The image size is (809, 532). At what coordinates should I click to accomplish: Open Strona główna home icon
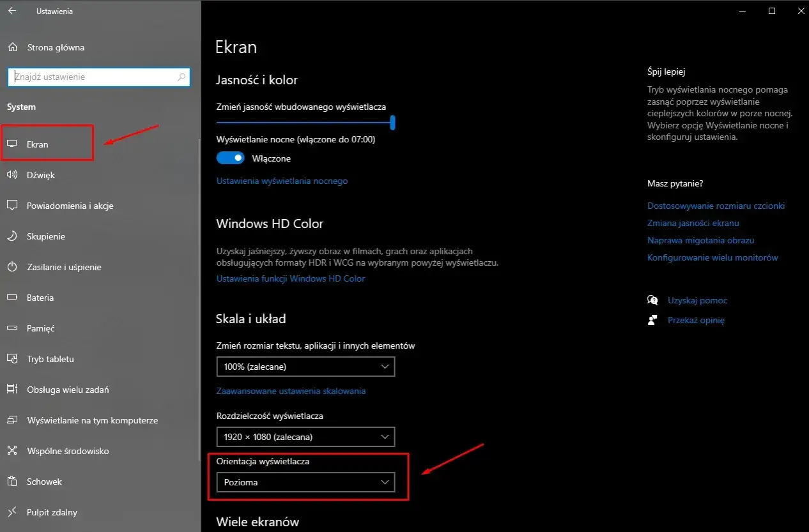[12, 47]
